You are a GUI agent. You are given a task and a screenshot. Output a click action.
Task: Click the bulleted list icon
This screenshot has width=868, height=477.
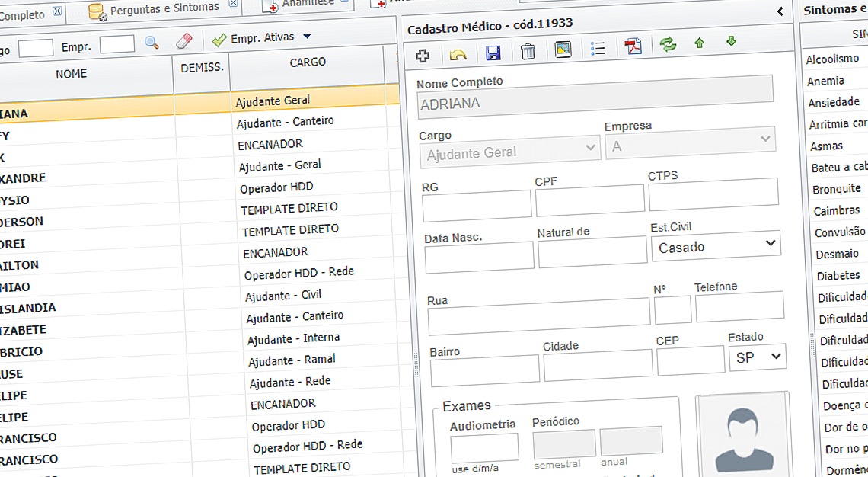coord(598,49)
